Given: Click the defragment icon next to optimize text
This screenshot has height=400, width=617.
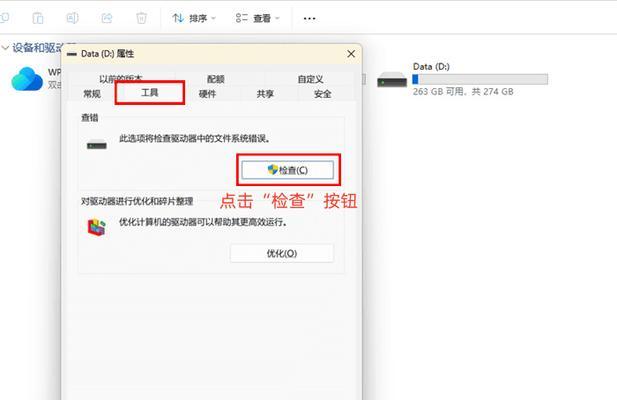Looking at the screenshot, I should [97, 227].
